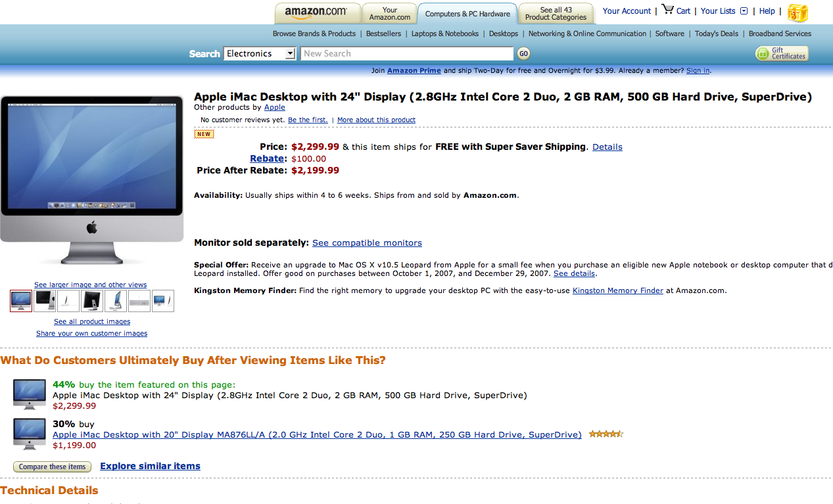Open See all 43 Product Categories tab
The height and width of the screenshot is (504, 833).
tap(556, 14)
